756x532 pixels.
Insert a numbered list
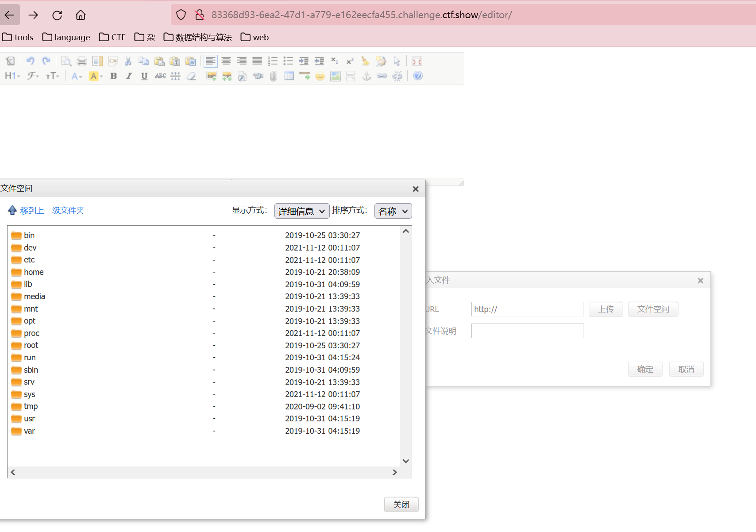(x=273, y=61)
